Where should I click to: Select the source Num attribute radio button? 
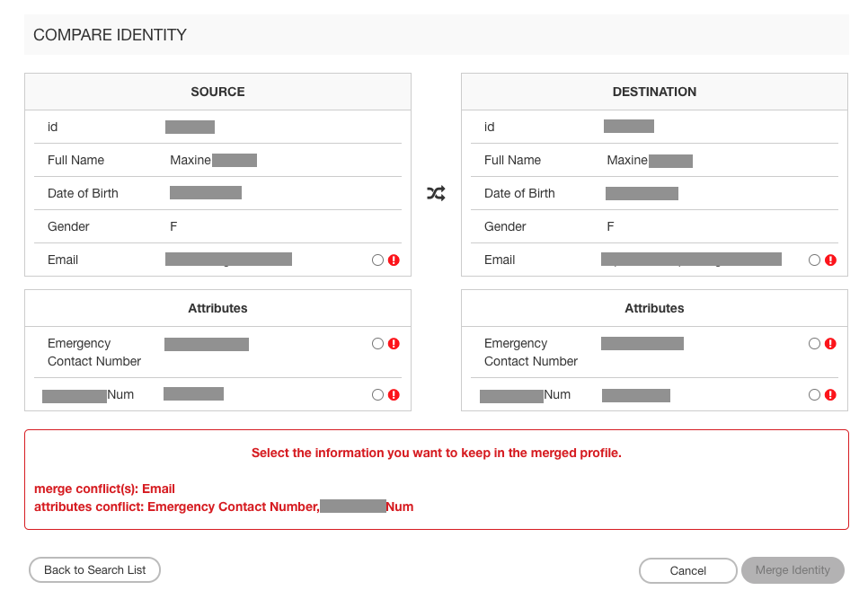pos(377,395)
